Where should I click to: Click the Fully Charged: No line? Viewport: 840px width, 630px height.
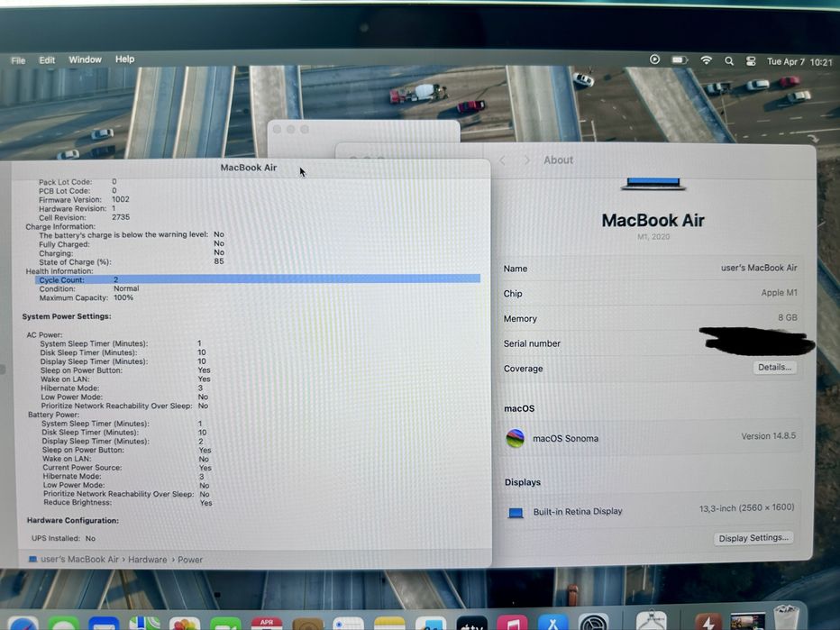[x=132, y=243]
